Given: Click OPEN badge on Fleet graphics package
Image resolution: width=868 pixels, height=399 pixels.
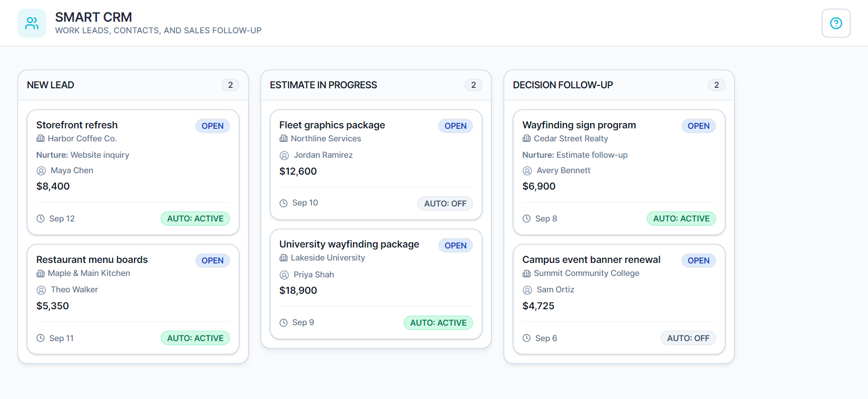Looking at the screenshot, I should click(x=456, y=126).
